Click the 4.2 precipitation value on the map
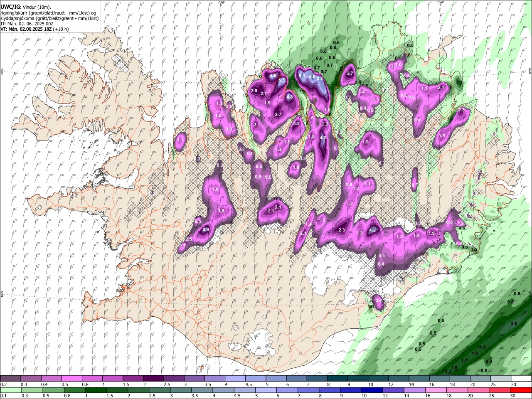532x399 pixels. point(322,138)
